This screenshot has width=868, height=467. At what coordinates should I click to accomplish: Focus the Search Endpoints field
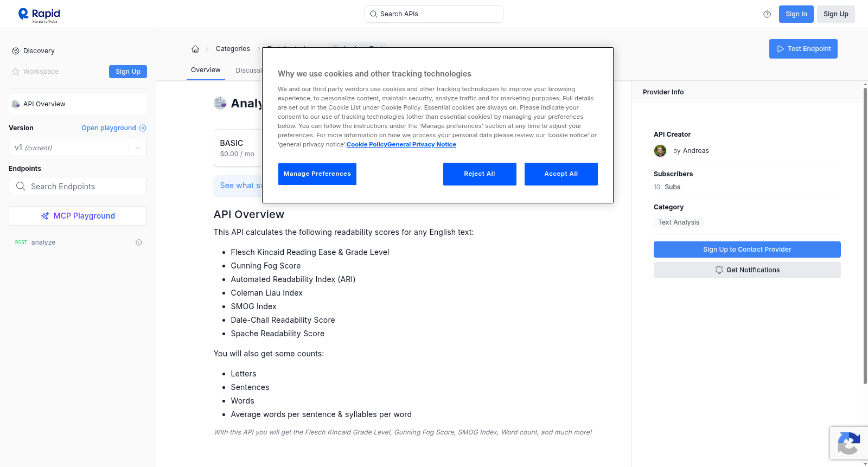78,186
